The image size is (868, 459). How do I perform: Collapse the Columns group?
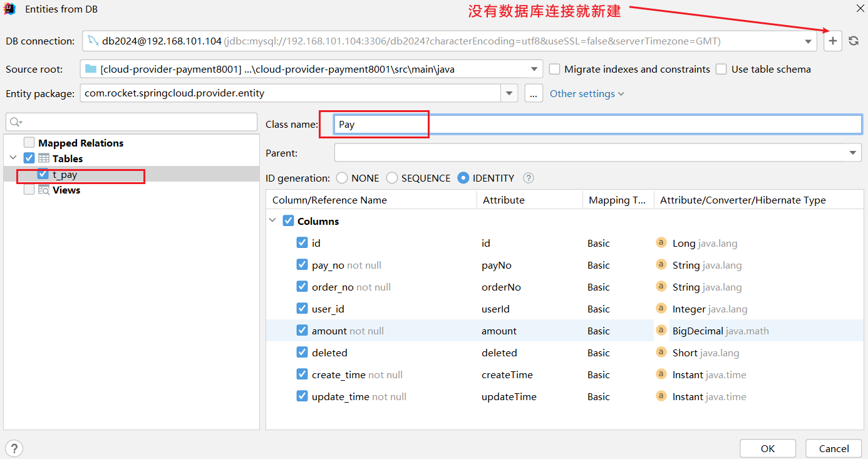272,221
